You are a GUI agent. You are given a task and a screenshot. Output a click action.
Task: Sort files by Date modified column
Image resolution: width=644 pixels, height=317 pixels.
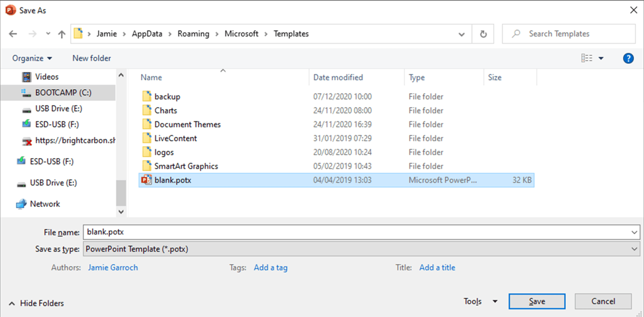click(x=338, y=78)
